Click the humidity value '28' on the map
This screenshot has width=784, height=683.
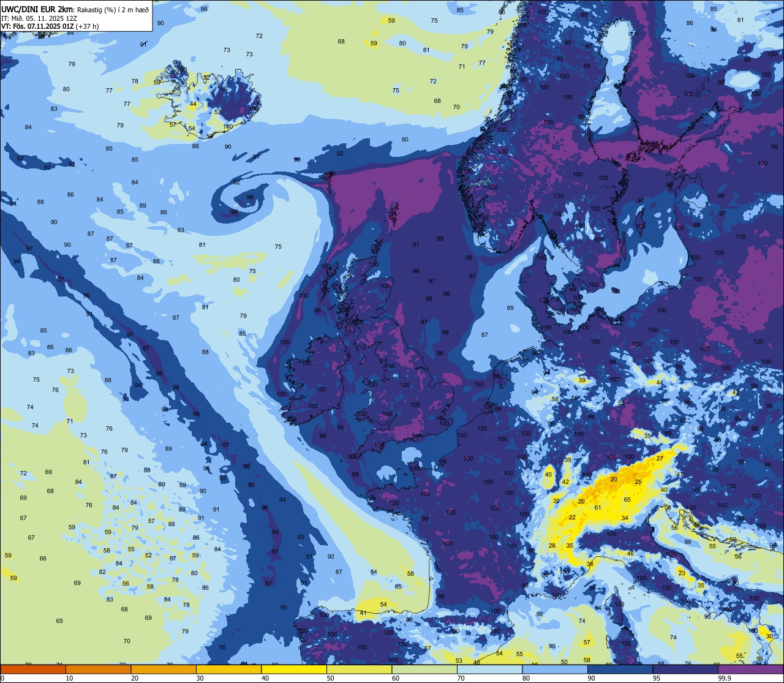click(x=552, y=546)
